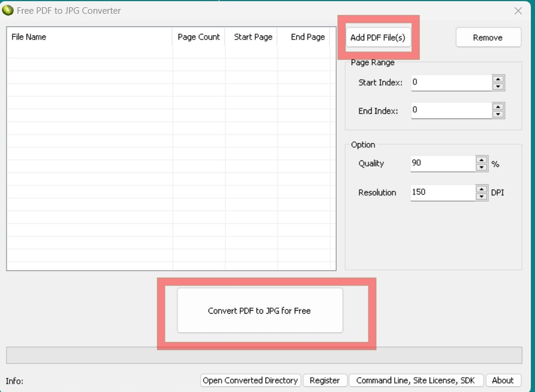The image size is (535, 392).
Task: Click the End Page column header
Action: [x=304, y=37]
